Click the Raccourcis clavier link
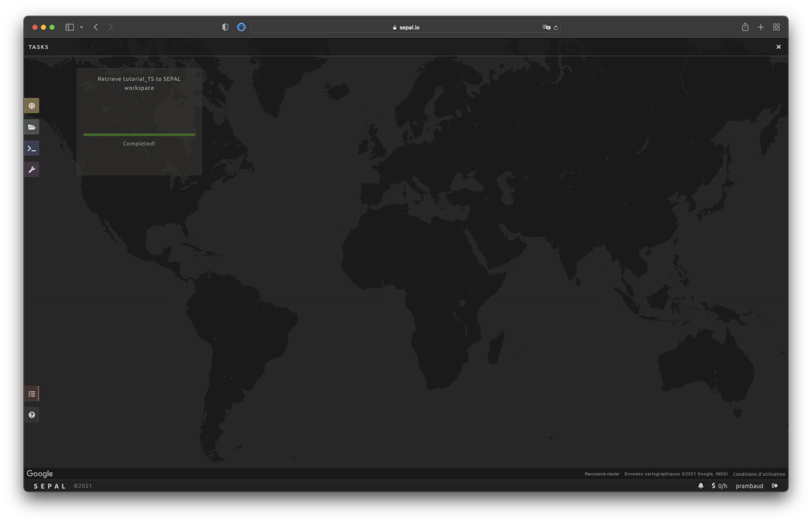 (x=602, y=474)
